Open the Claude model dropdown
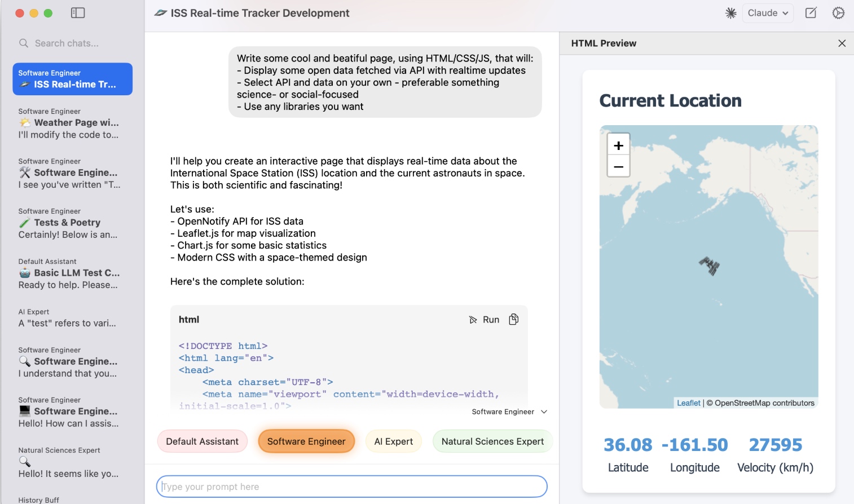Image resolution: width=854 pixels, height=504 pixels. (768, 13)
